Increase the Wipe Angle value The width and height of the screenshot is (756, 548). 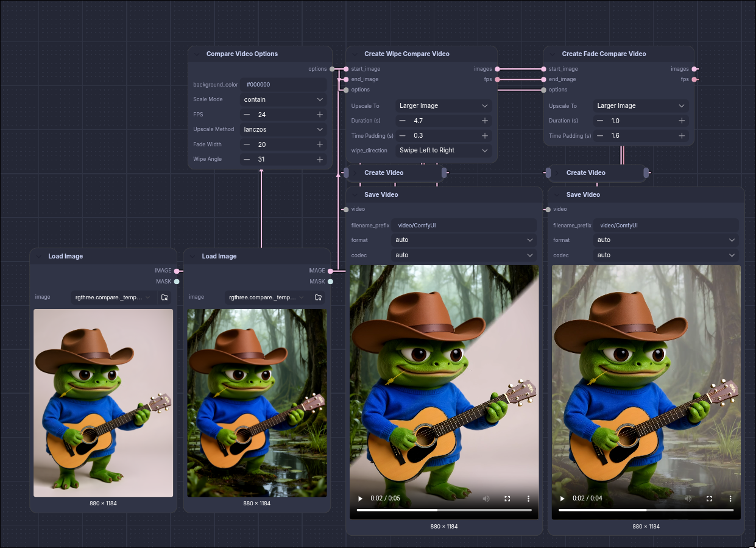[320, 159]
